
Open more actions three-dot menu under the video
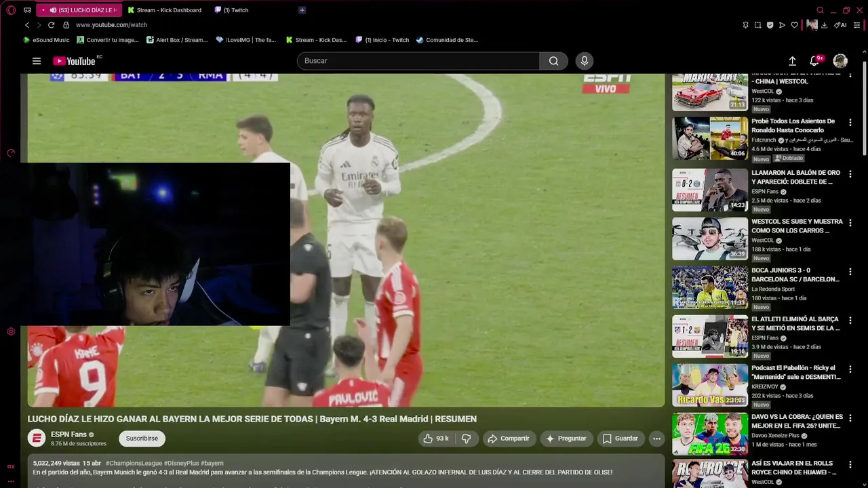coord(656,439)
